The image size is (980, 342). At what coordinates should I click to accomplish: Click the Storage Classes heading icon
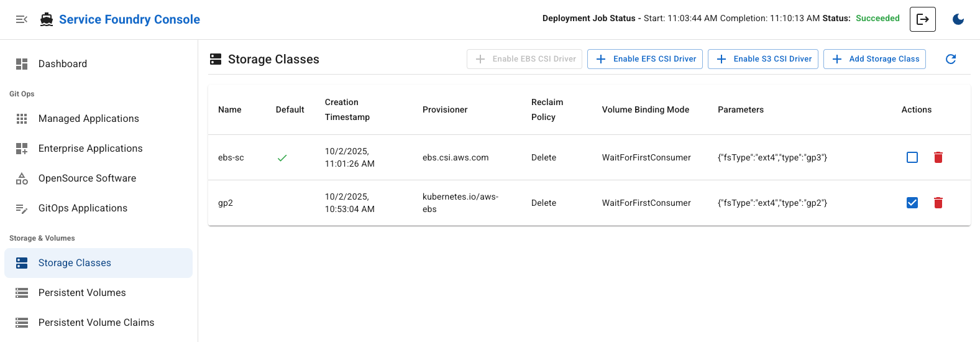pos(216,59)
